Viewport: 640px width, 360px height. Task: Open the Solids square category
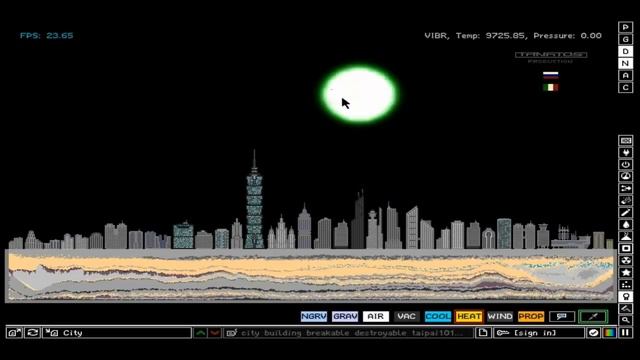point(625,248)
